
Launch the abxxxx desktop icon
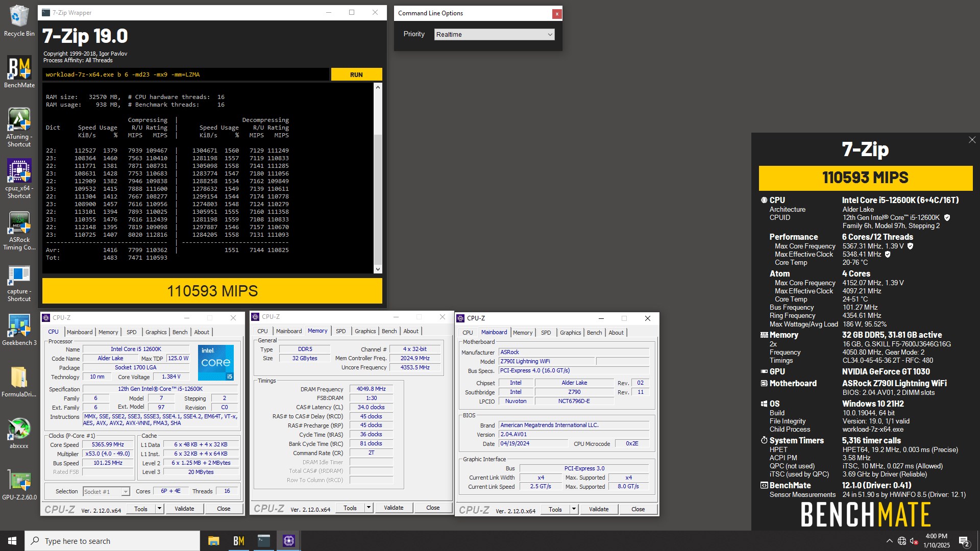(x=19, y=433)
